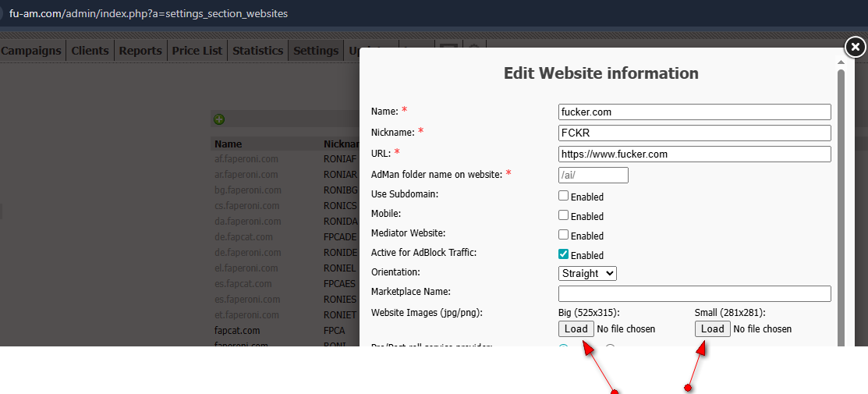Tick the Mobile Enabled checkbox
The width and height of the screenshot is (868, 394).
pyautogui.click(x=564, y=215)
